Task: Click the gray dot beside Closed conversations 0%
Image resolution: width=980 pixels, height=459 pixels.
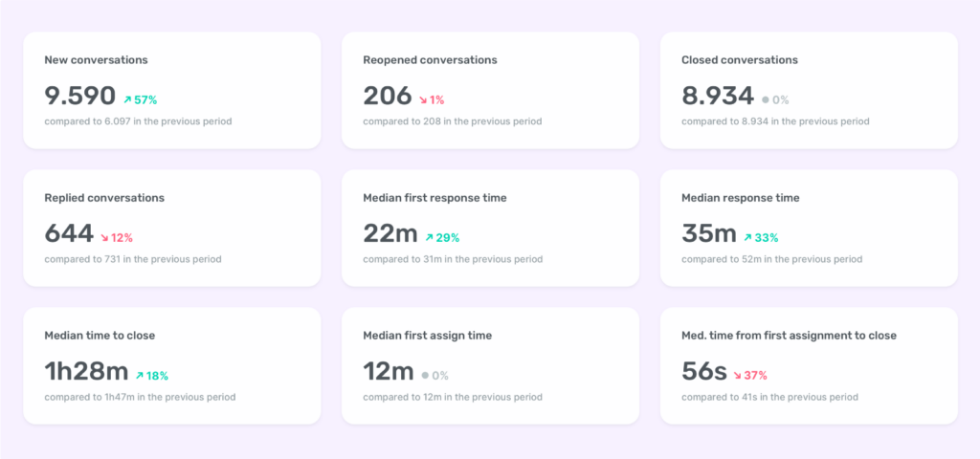Action: pyautogui.click(x=765, y=99)
